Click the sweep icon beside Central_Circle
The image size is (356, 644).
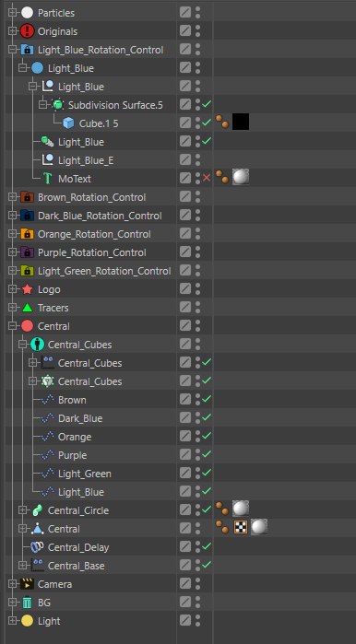pos(38,510)
